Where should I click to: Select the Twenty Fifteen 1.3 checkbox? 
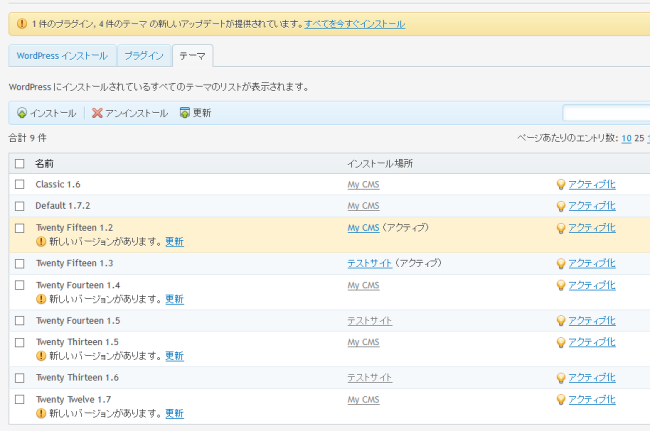click(x=20, y=263)
